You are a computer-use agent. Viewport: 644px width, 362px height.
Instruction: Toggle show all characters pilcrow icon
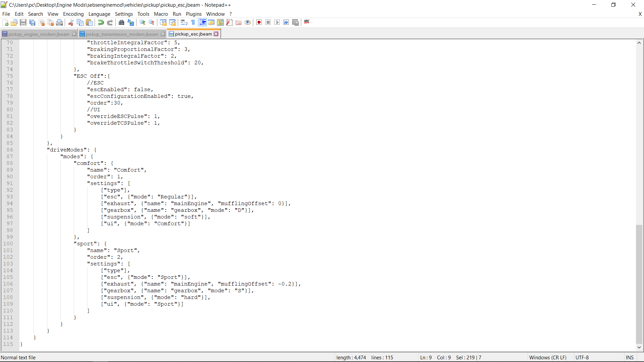193,22
